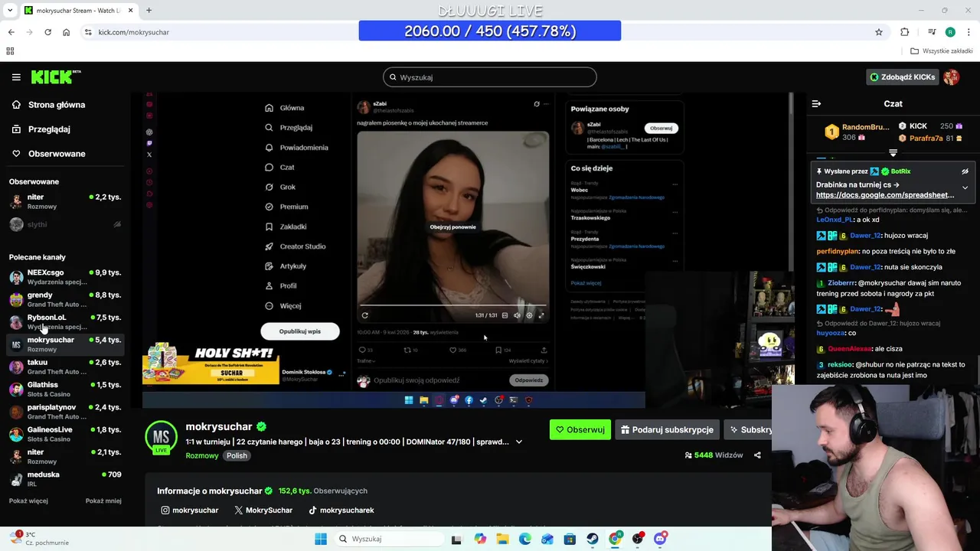Open the Gilathiss channel
Image resolution: width=980 pixels, height=551 pixels.
pos(65,389)
